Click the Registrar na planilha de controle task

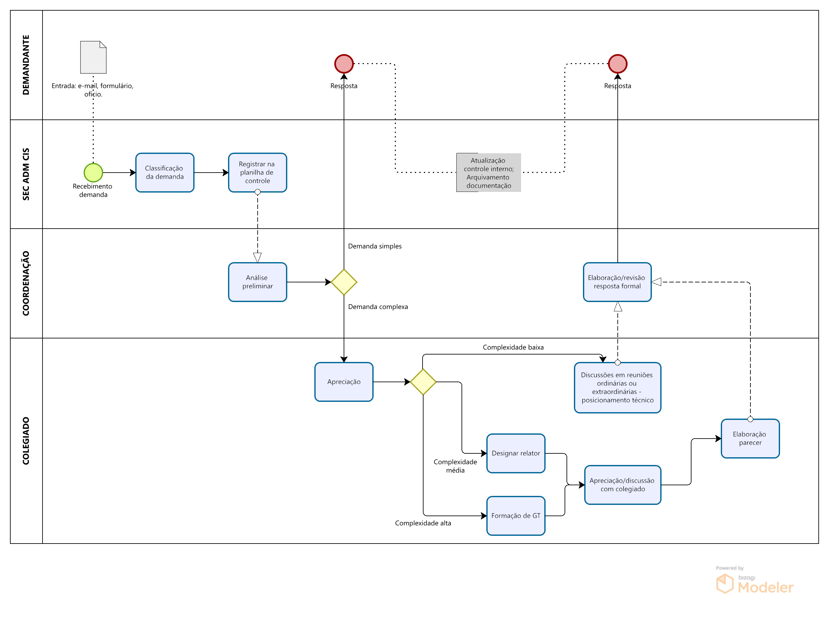pyautogui.click(x=257, y=173)
